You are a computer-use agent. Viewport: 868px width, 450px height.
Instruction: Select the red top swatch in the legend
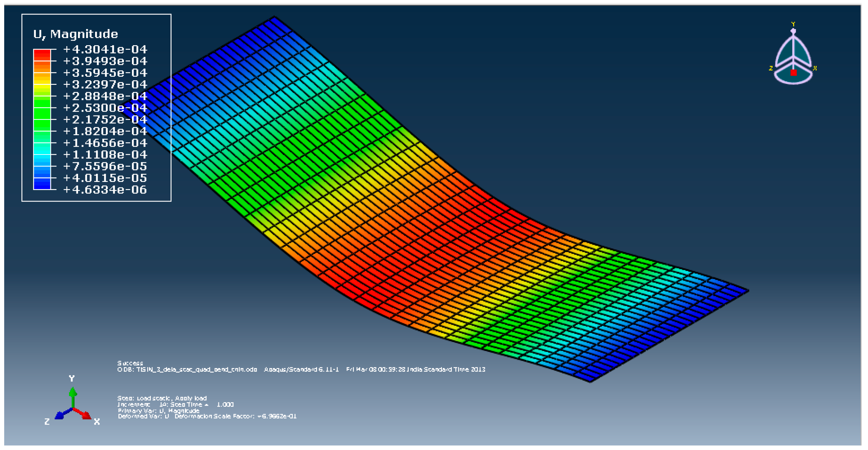coord(42,55)
